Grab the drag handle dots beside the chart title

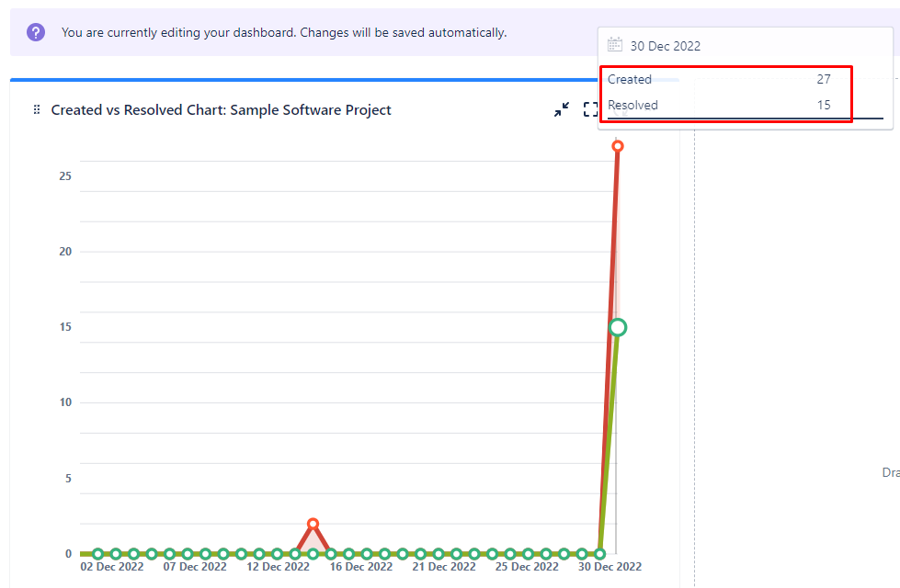(36, 109)
